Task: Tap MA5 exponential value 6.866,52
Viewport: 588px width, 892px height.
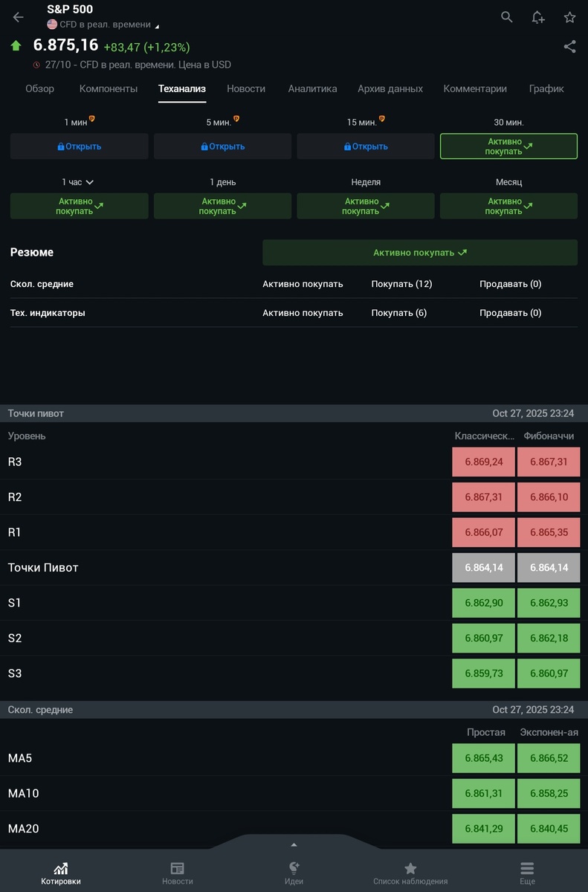Action: point(549,758)
